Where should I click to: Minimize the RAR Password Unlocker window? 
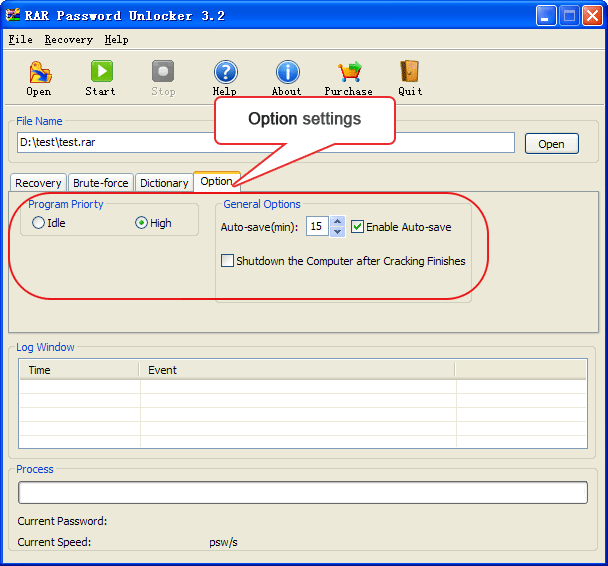546,16
